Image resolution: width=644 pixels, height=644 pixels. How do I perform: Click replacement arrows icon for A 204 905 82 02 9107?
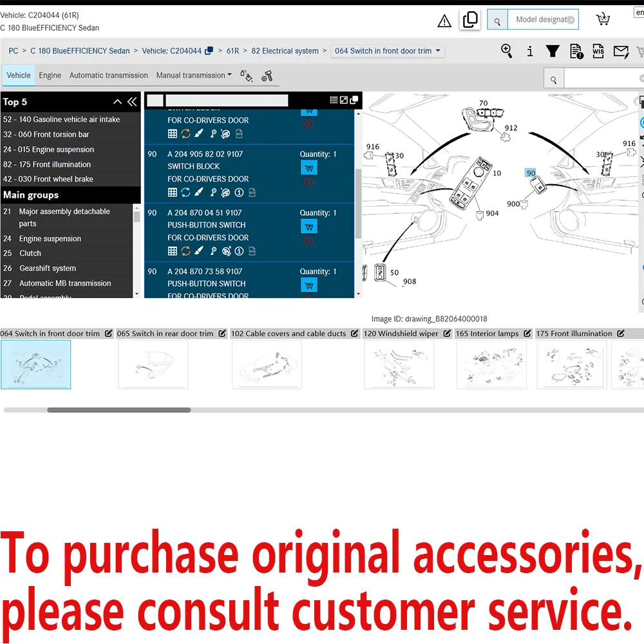click(x=185, y=192)
